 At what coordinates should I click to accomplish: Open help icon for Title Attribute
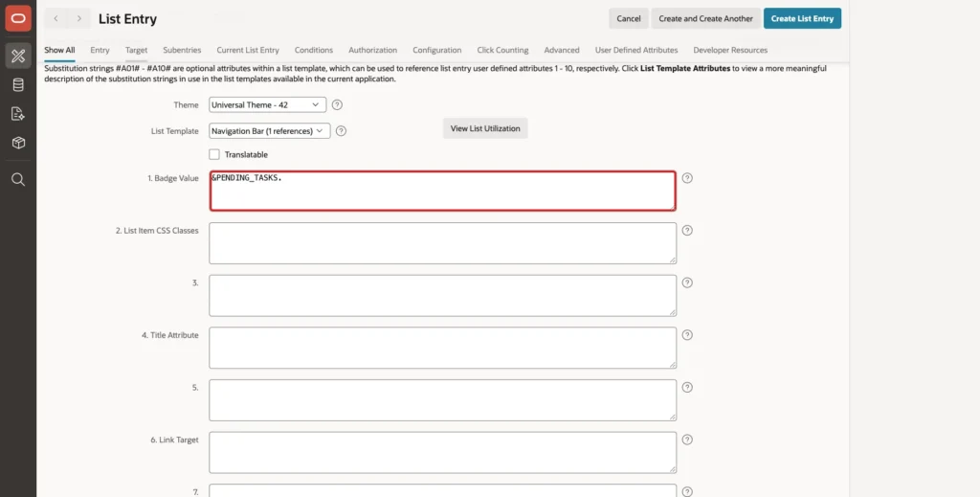pos(687,335)
